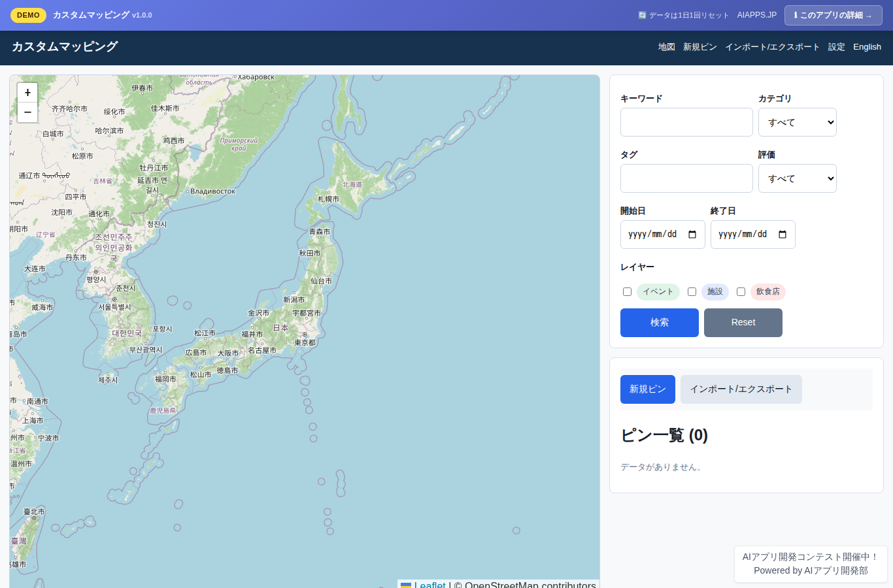
Task: Open the 評価 rating dropdown
Action: pyautogui.click(x=798, y=178)
